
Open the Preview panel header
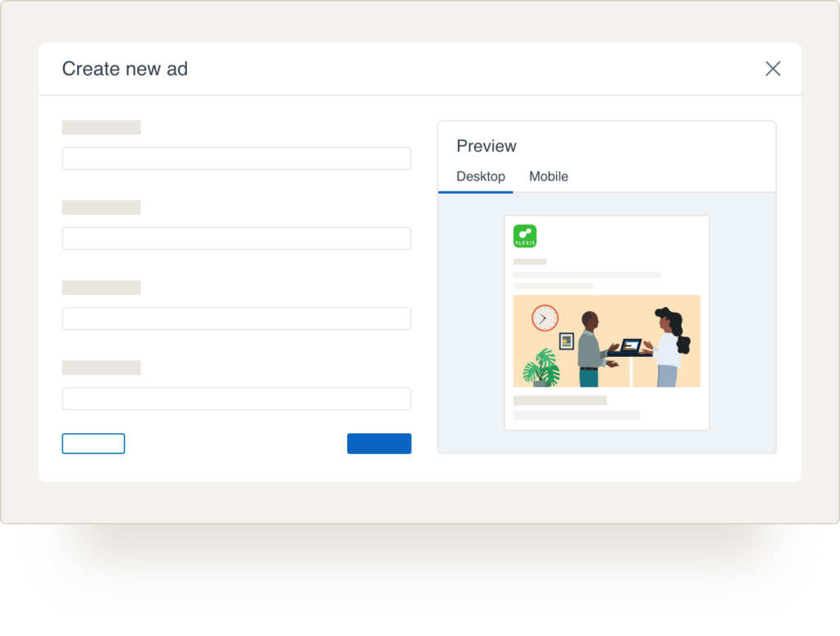486,145
